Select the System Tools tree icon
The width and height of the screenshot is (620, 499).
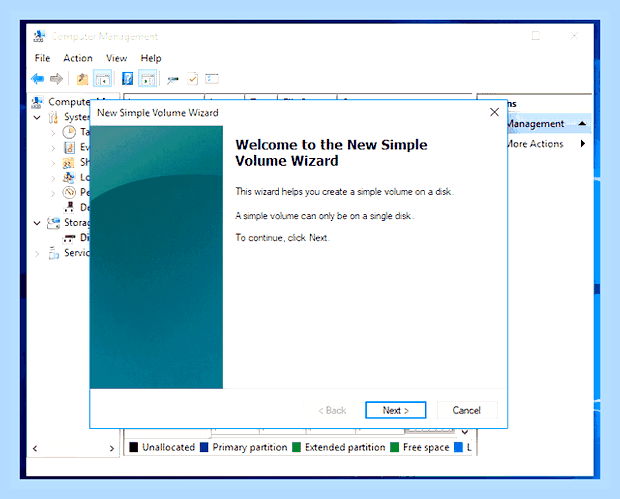pyautogui.click(x=53, y=117)
